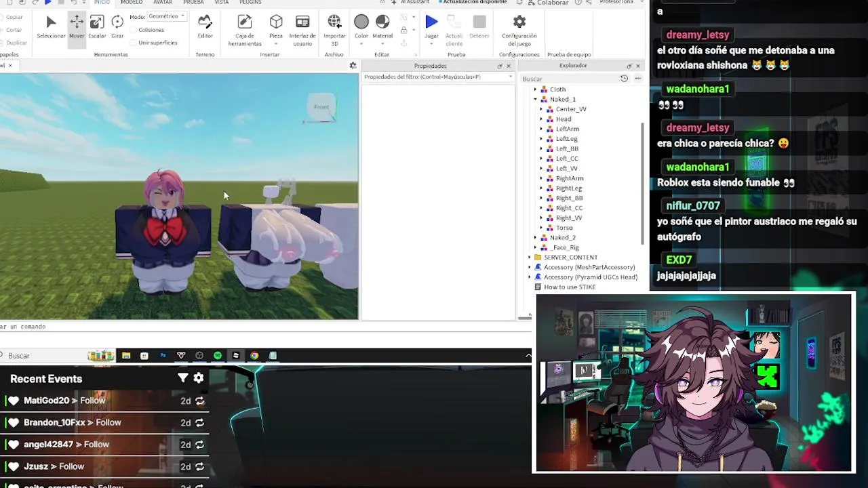Click Roblox Studio taskbar icon
This screenshot has height=488, width=868.
tap(236, 355)
